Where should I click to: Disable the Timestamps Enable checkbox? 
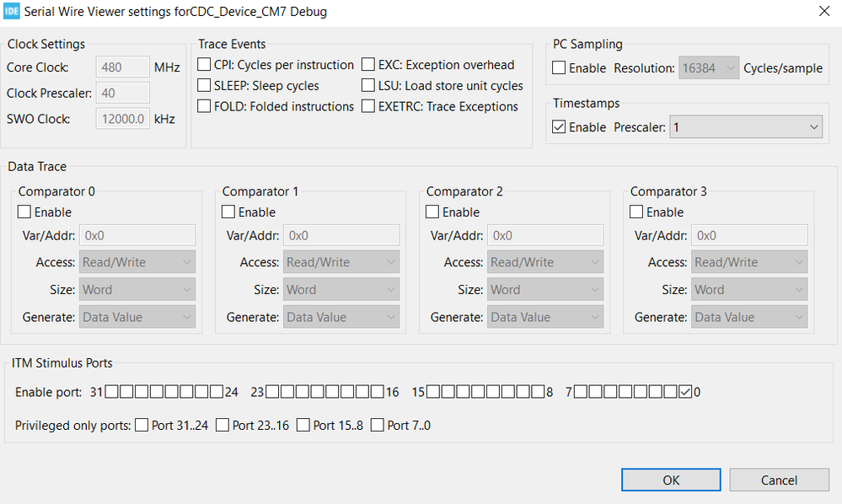click(x=559, y=126)
